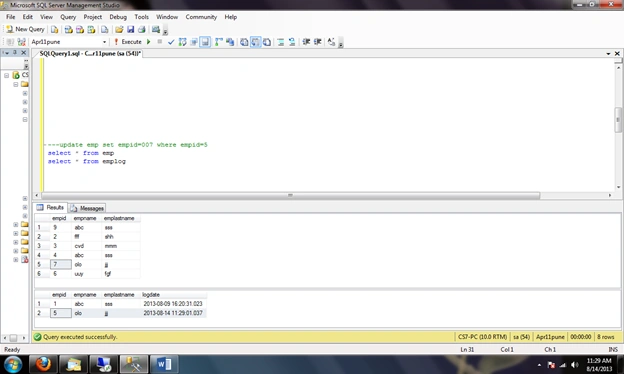
Task: Select the cell '2013-08-14 11:29:01.037'
Action: tap(173, 313)
